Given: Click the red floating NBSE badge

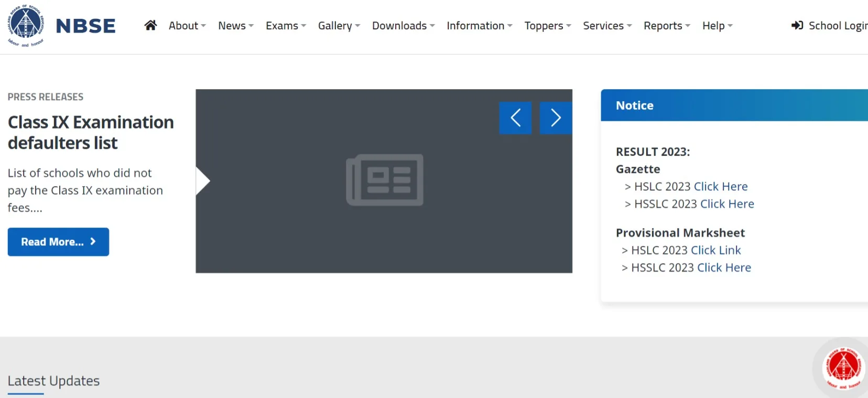Looking at the screenshot, I should pyautogui.click(x=843, y=367).
